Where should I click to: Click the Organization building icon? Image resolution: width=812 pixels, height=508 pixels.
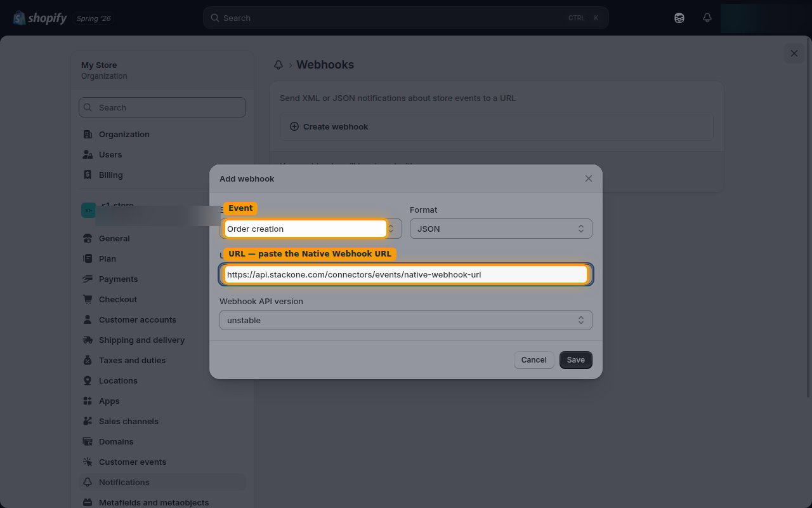click(x=88, y=134)
